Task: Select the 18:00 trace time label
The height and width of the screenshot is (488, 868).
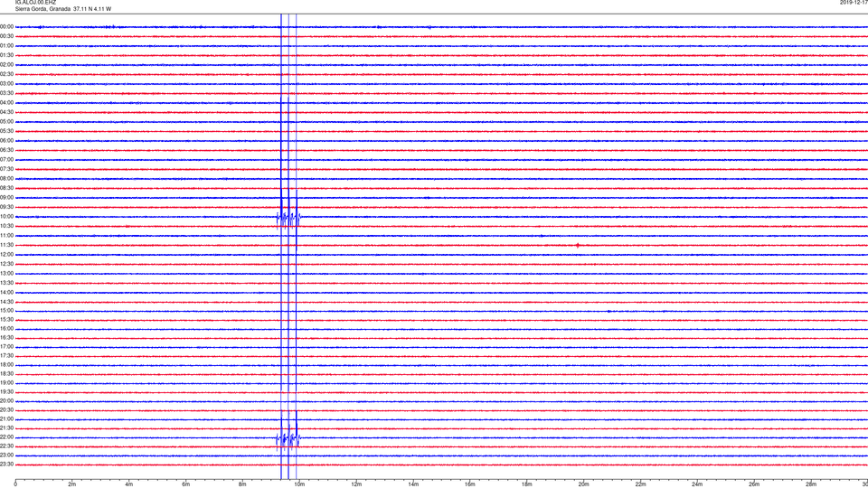Action: click(6, 365)
